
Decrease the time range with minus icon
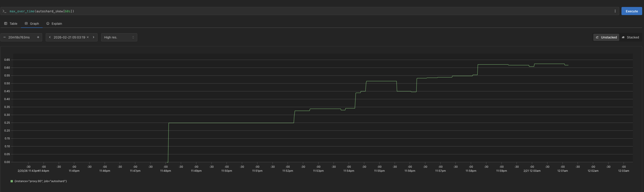pos(5,37)
